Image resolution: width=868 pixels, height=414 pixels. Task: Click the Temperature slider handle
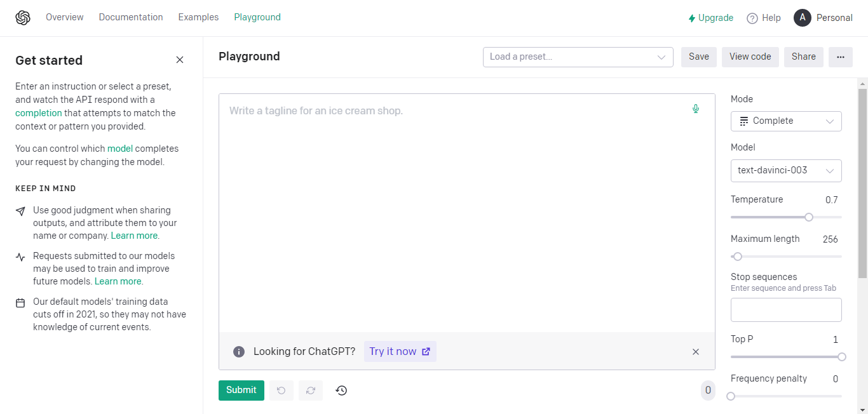(809, 217)
